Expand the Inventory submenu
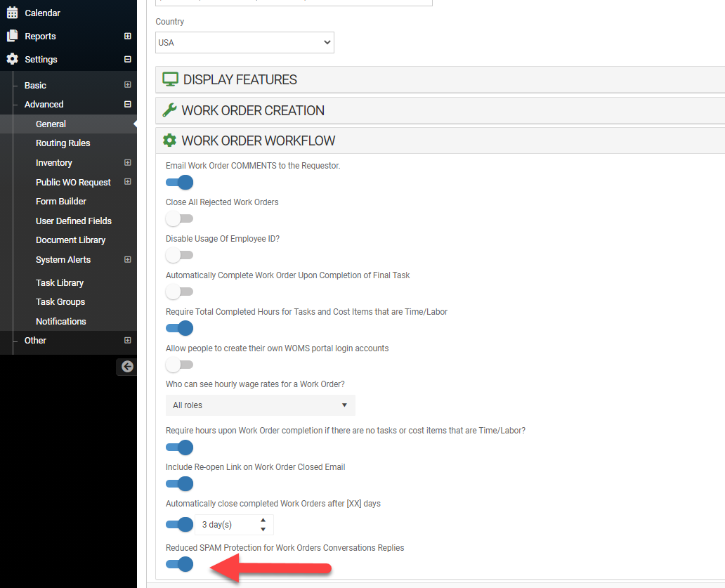 pos(127,162)
